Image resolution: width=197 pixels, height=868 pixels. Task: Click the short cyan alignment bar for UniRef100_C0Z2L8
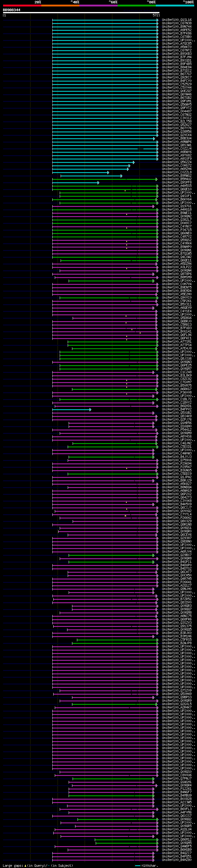pos(80,172)
